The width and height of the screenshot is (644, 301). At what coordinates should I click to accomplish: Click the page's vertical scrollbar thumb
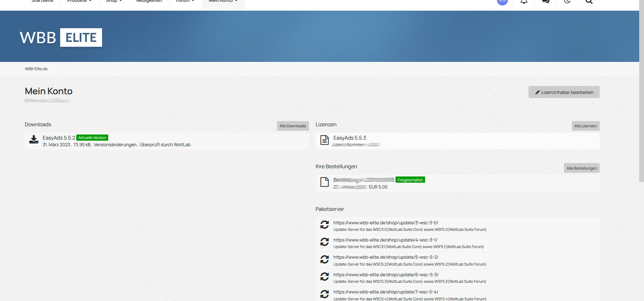click(x=641, y=89)
